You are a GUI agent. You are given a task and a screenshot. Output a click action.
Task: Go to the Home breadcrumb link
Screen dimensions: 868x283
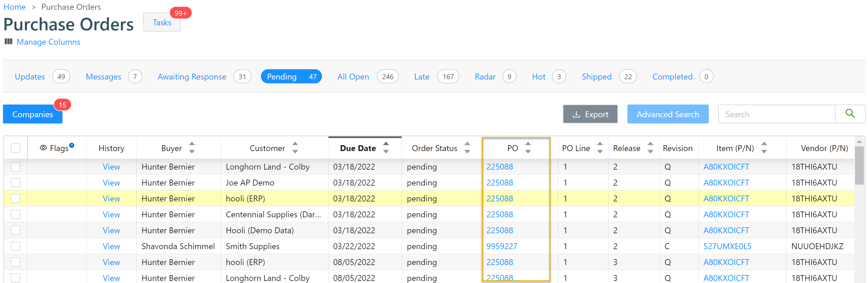[x=14, y=7]
